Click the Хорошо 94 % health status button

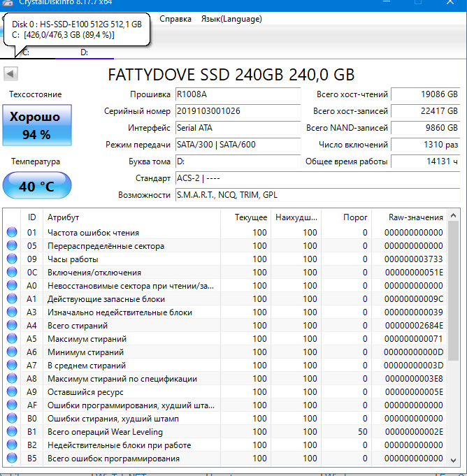click(x=36, y=125)
